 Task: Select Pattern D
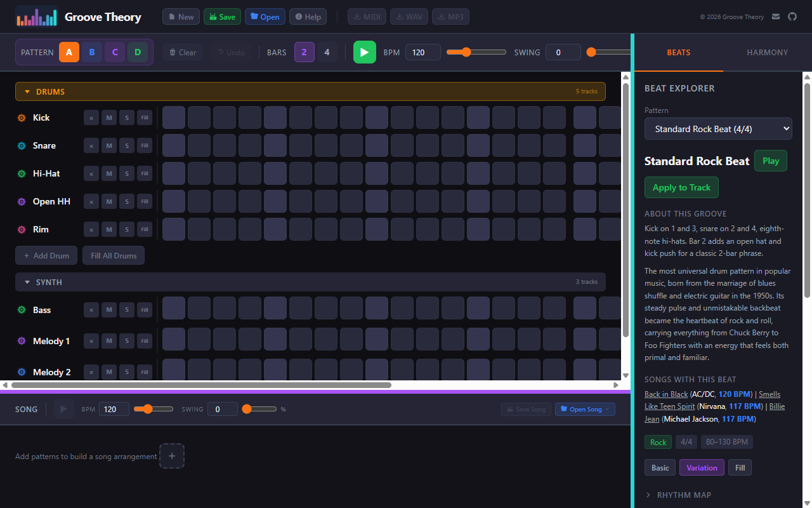(138, 52)
